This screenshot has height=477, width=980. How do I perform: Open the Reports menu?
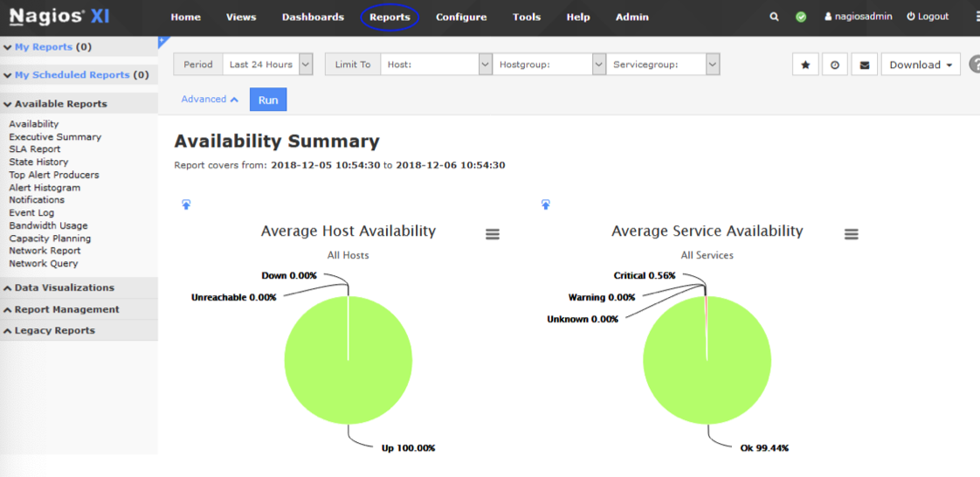pyautogui.click(x=390, y=17)
